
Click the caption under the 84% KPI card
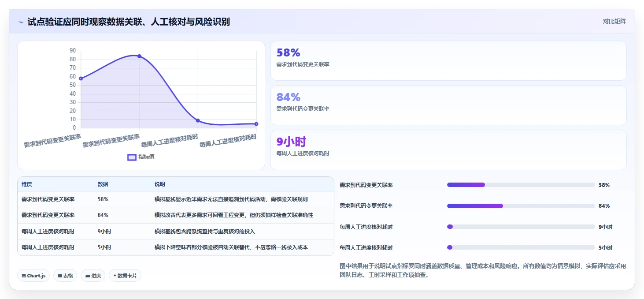point(303,109)
